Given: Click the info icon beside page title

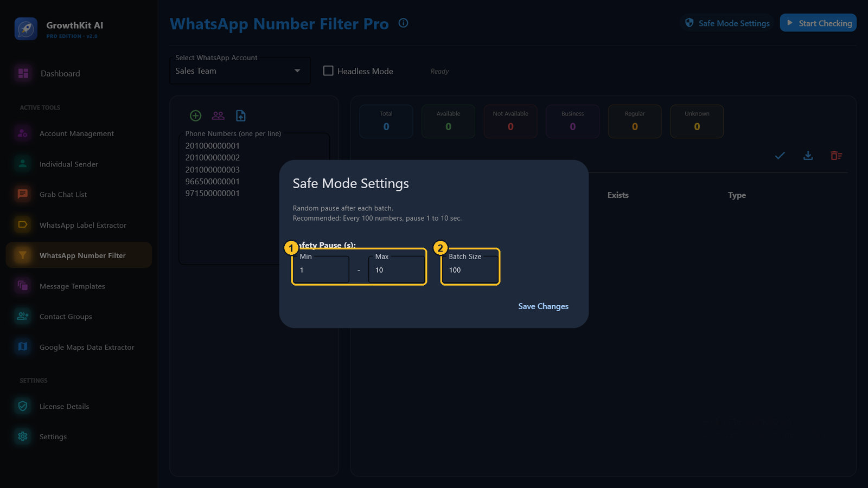Looking at the screenshot, I should coord(403,23).
